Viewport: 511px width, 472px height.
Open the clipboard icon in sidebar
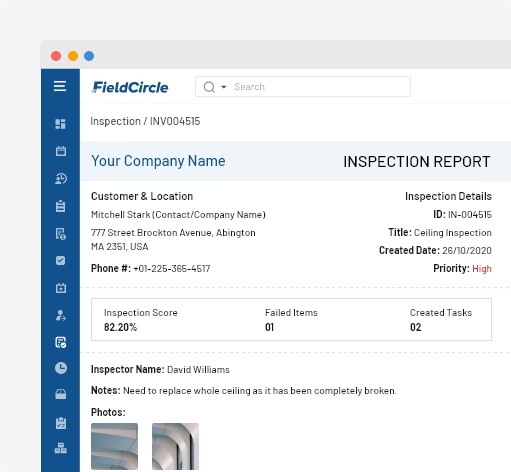[61, 206]
